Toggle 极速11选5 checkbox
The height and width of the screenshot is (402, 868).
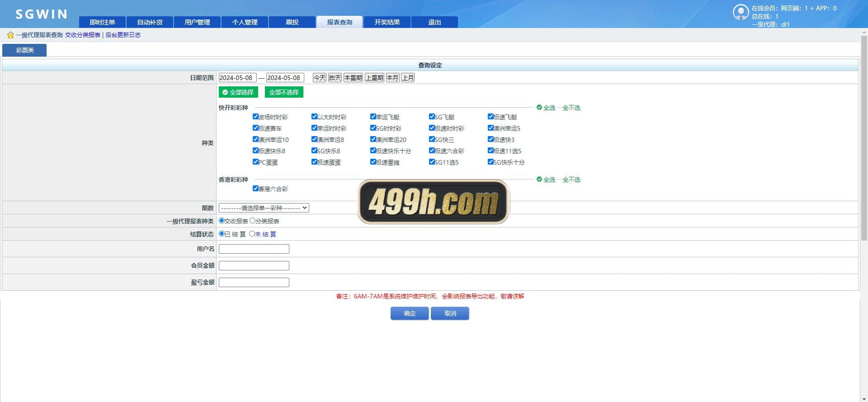point(491,151)
